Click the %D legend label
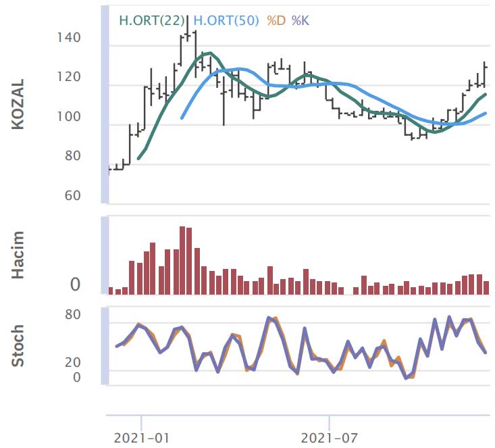 [x=276, y=20]
